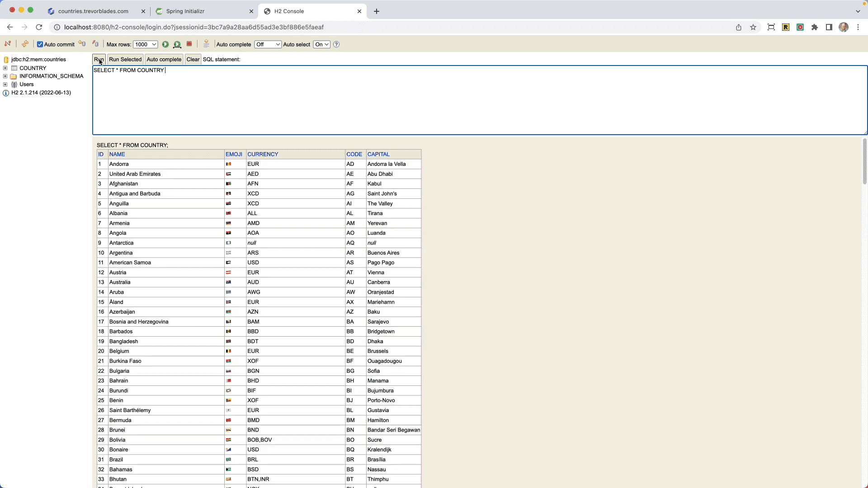Click the Disconnect icon in H2 toolbar
The width and height of the screenshot is (868, 488).
coord(8,44)
